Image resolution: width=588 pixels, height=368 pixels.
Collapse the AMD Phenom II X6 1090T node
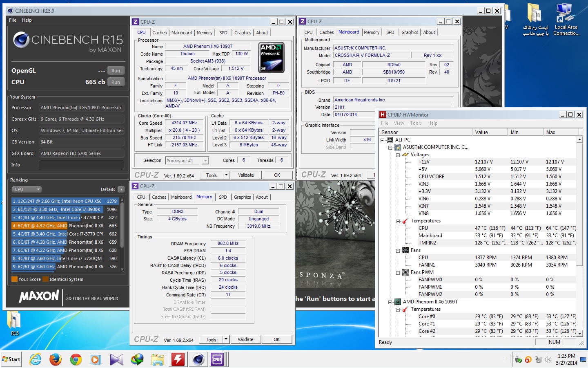coord(390,302)
